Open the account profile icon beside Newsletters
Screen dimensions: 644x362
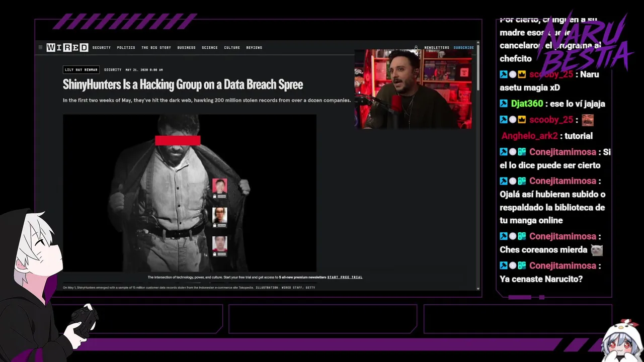pyautogui.click(x=416, y=48)
